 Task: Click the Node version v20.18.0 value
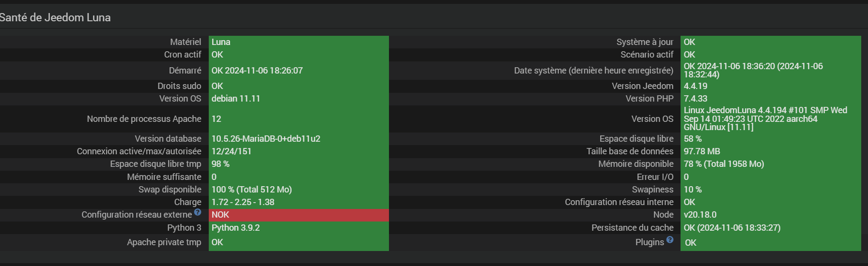point(700,215)
